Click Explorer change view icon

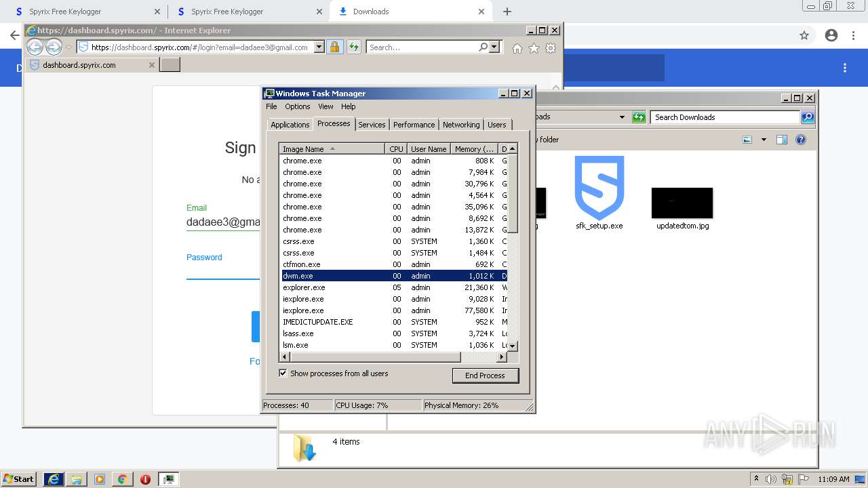pyautogui.click(x=747, y=140)
